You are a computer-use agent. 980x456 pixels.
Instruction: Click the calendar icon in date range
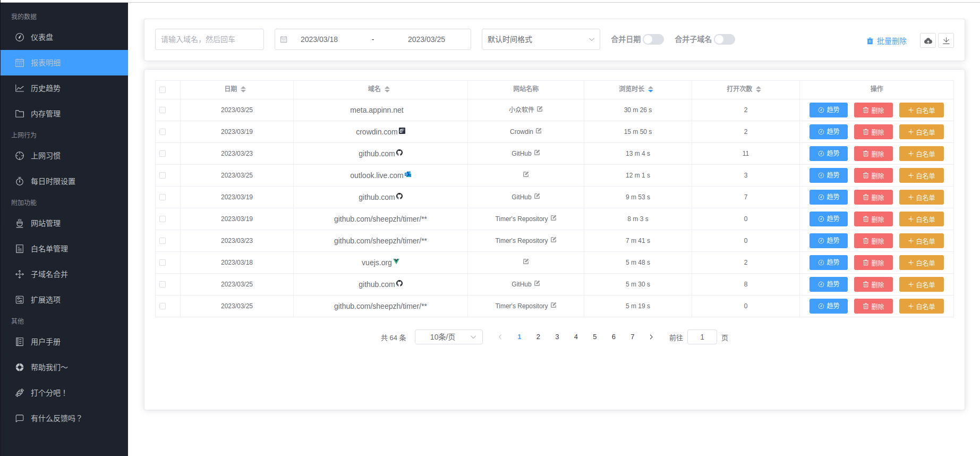pyautogui.click(x=284, y=40)
